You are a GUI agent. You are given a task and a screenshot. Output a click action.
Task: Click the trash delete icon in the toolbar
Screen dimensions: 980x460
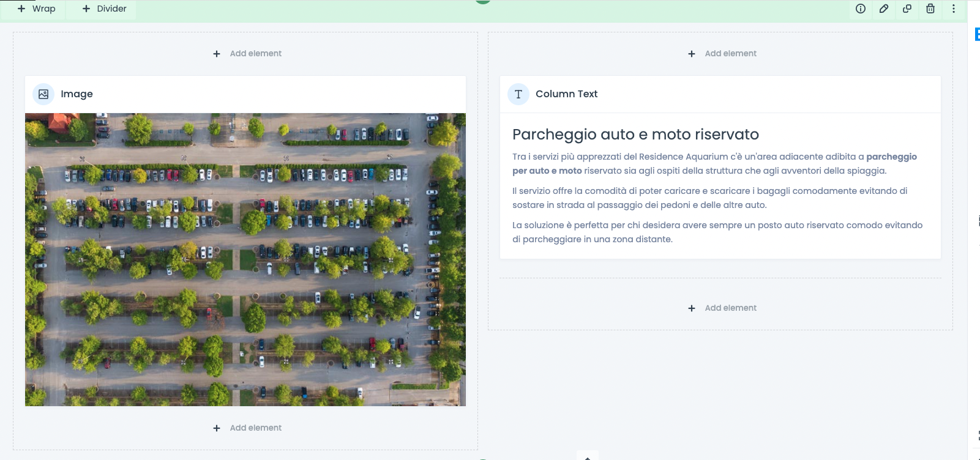point(930,9)
